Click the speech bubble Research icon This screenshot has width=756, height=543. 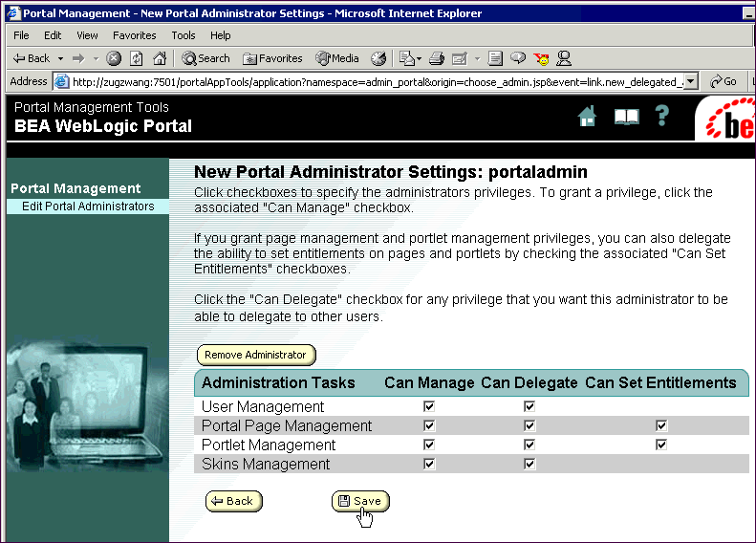point(518,58)
